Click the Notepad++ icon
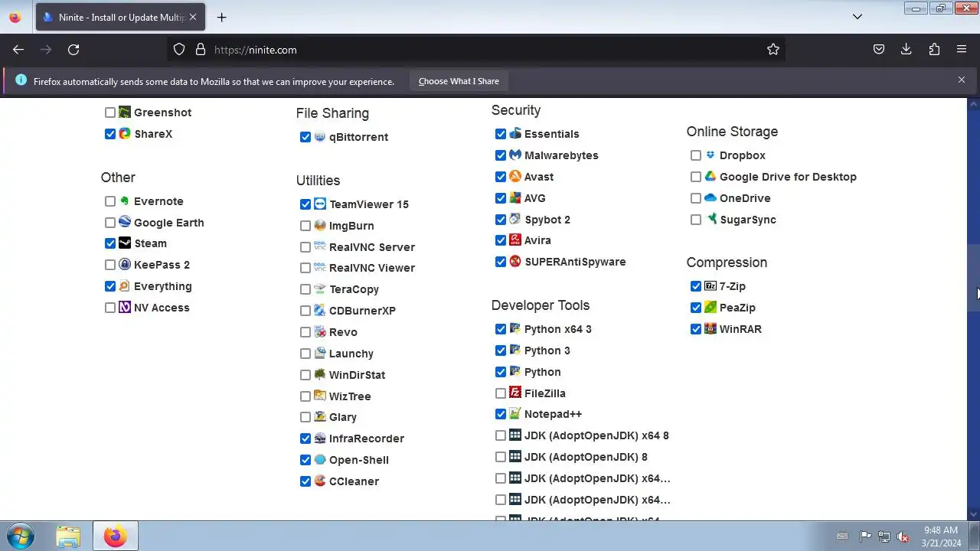The image size is (980, 551). (515, 414)
